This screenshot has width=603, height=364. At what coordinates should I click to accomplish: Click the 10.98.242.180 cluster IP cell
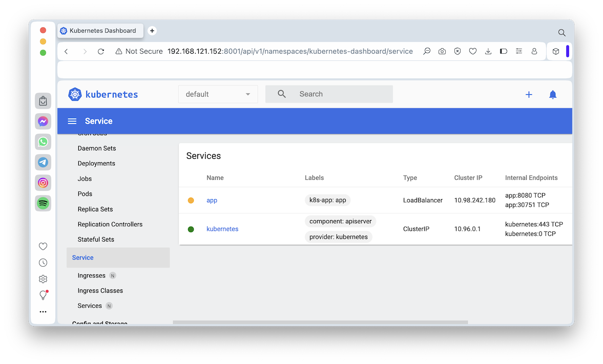tap(474, 200)
